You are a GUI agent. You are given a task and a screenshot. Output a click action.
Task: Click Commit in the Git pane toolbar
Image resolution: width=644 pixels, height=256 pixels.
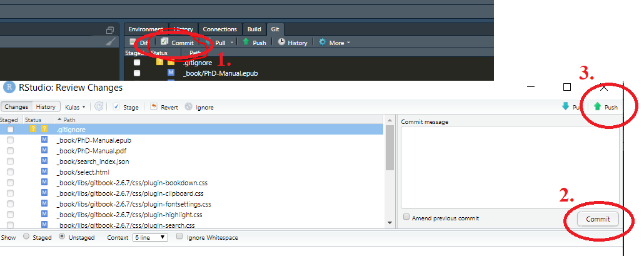[177, 43]
